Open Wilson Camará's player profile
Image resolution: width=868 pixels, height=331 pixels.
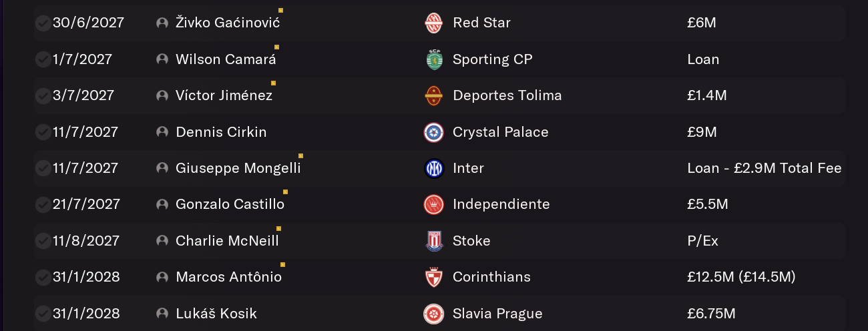pyautogui.click(x=226, y=59)
